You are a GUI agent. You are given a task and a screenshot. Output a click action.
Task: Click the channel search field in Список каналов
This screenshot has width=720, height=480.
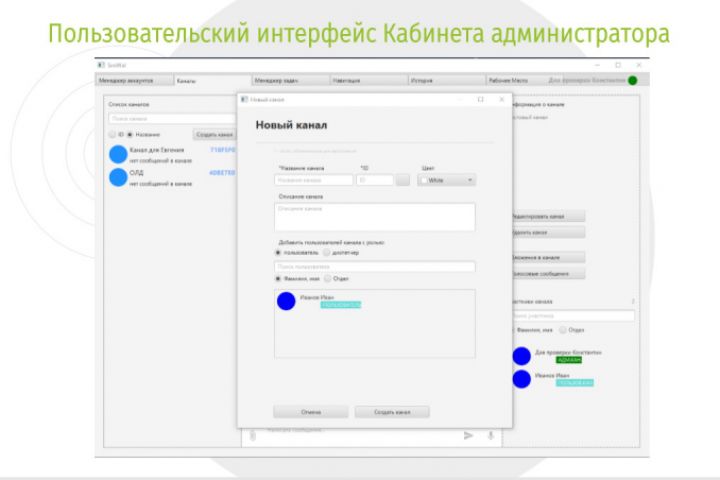pyautogui.click(x=172, y=119)
